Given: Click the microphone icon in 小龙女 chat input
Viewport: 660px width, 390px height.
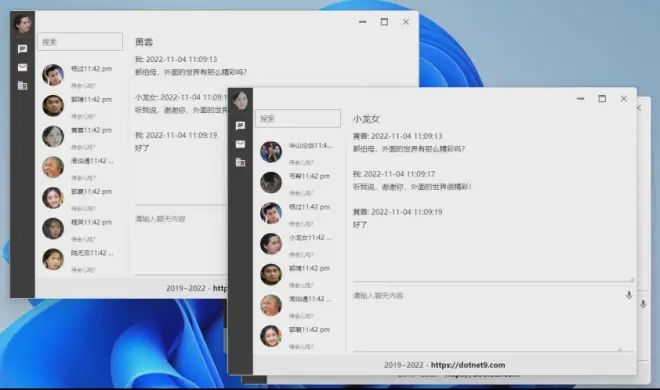Looking at the screenshot, I should coord(629,295).
